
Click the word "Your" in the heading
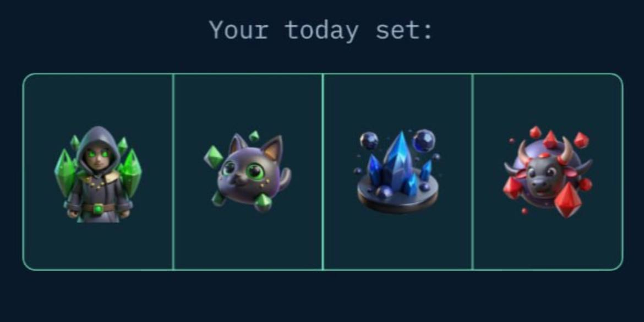click(239, 30)
